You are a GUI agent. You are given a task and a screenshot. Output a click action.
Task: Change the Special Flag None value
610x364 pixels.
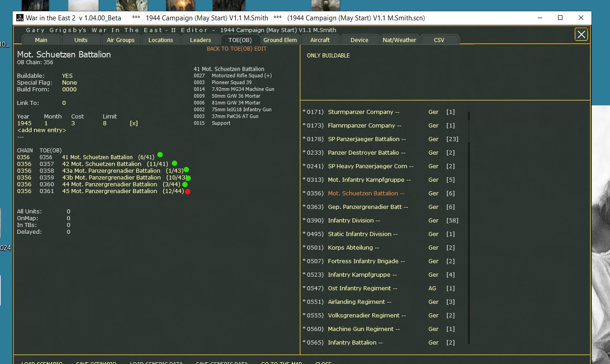click(70, 83)
